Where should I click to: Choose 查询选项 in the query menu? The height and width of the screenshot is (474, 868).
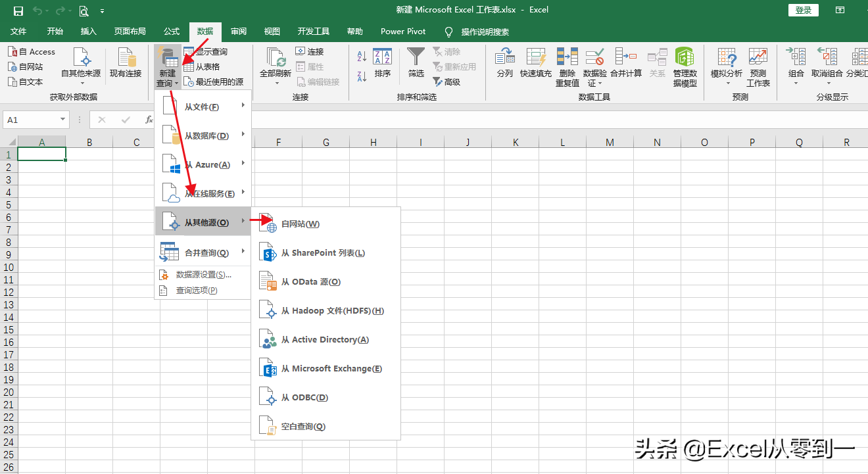coord(203,291)
